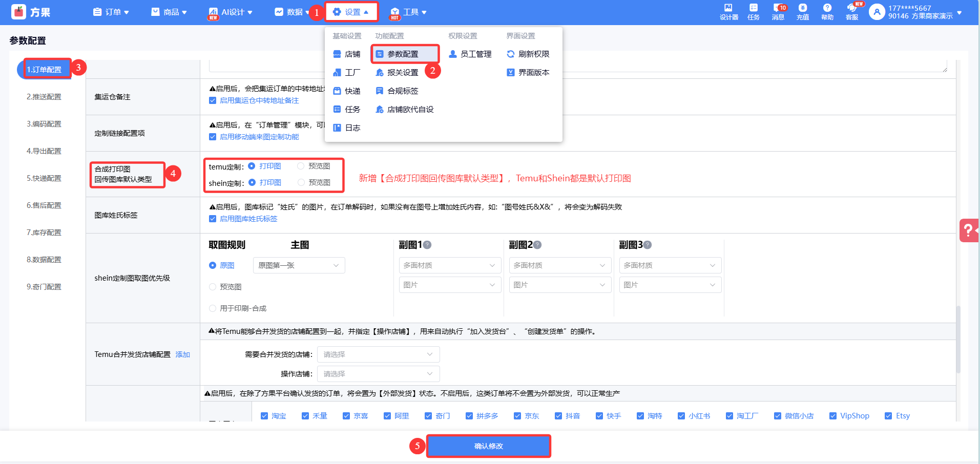This screenshot has height=464, width=980.
Task: Open 需要合并发货的店铺 dropdown
Action: 378,354
